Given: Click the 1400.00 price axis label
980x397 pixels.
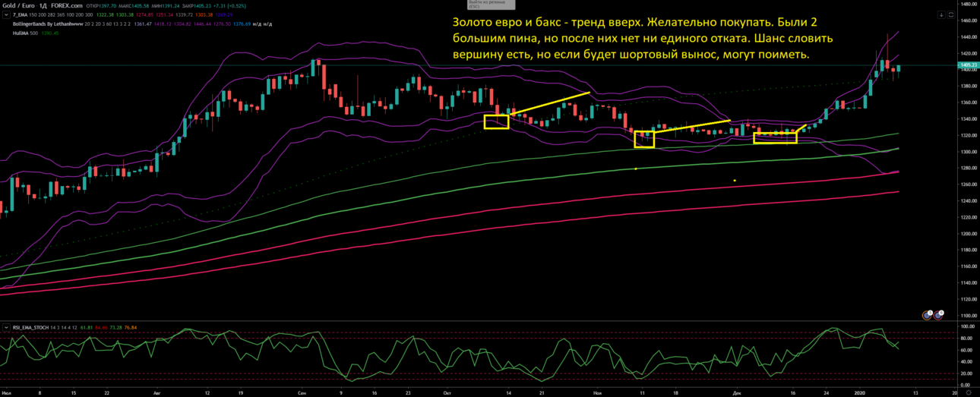Looking at the screenshot, I should tap(968, 70).
